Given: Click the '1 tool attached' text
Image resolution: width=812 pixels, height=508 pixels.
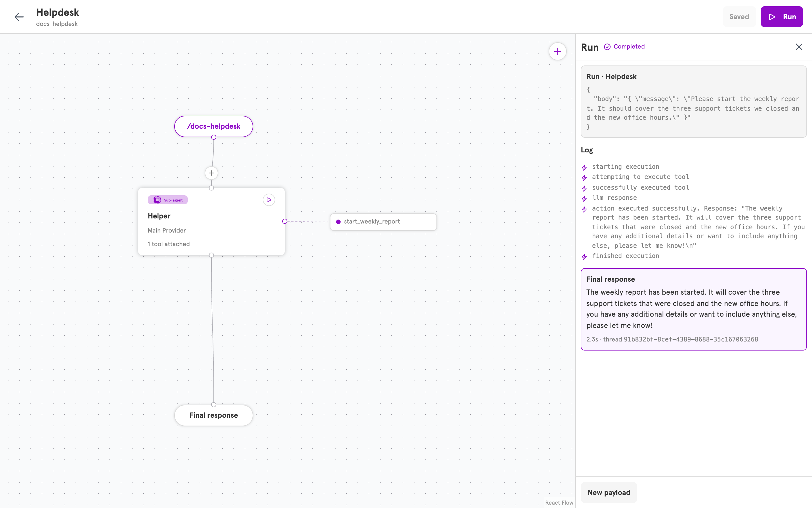Looking at the screenshot, I should (x=169, y=244).
